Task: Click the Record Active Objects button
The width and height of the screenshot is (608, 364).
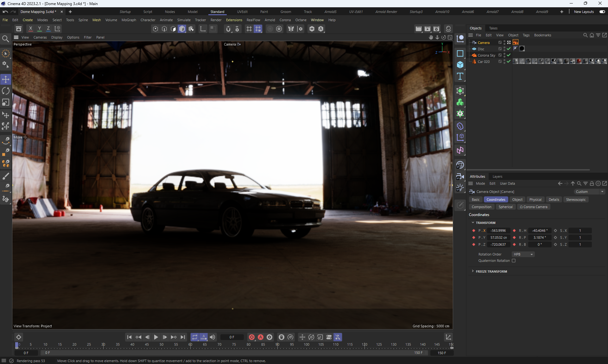Action: [252, 337]
